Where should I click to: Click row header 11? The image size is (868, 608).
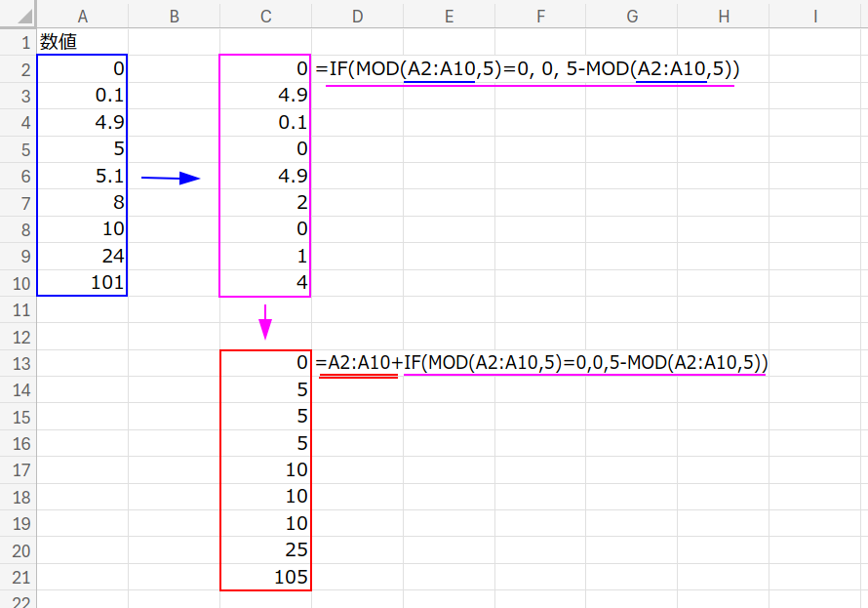click(x=18, y=310)
